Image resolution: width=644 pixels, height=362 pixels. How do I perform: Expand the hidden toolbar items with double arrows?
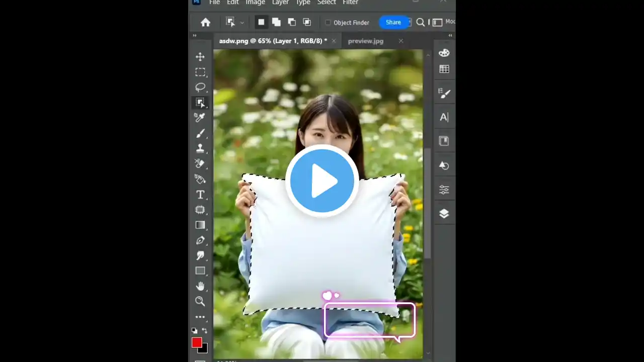194,36
